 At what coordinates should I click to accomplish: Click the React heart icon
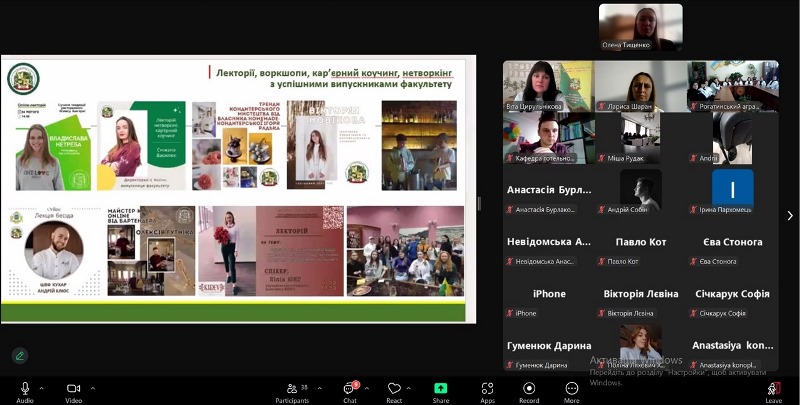coord(394,388)
